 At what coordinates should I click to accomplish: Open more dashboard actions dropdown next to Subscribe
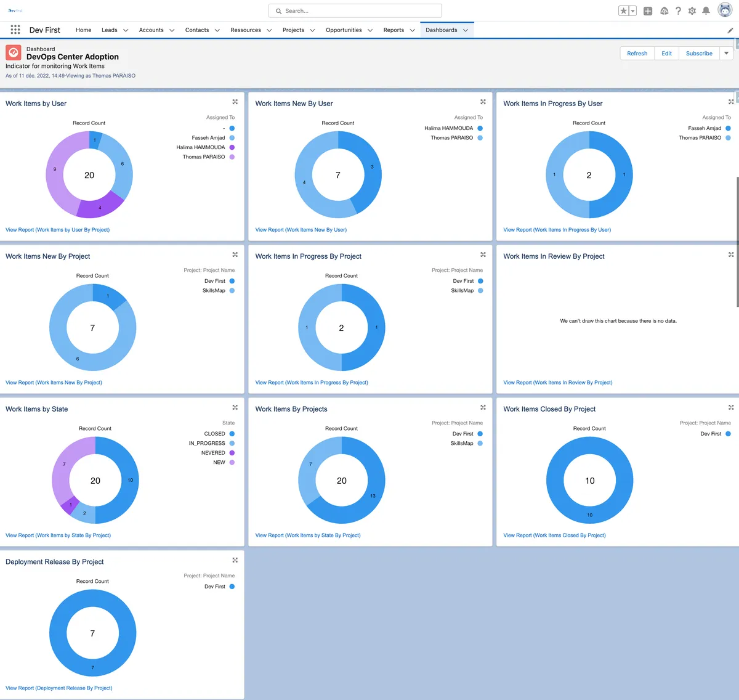(727, 54)
